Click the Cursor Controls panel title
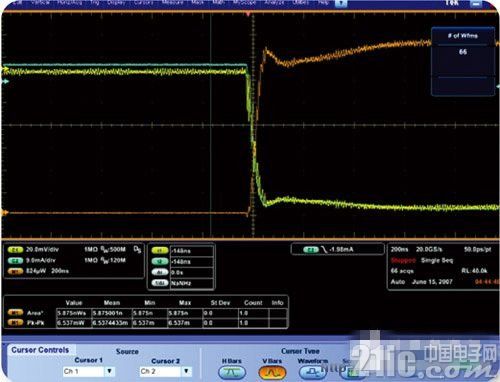This screenshot has width=500, height=382. tap(40, 350)
